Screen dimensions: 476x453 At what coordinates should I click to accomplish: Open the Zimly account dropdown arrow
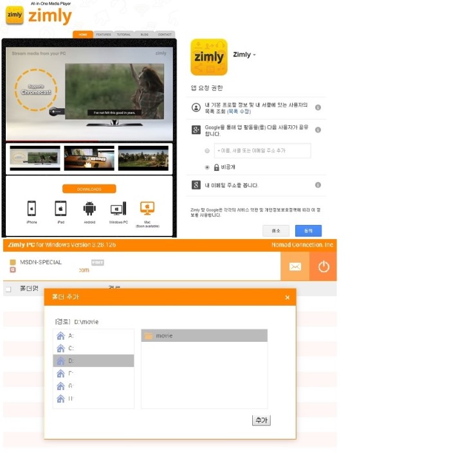coord(255,55)
